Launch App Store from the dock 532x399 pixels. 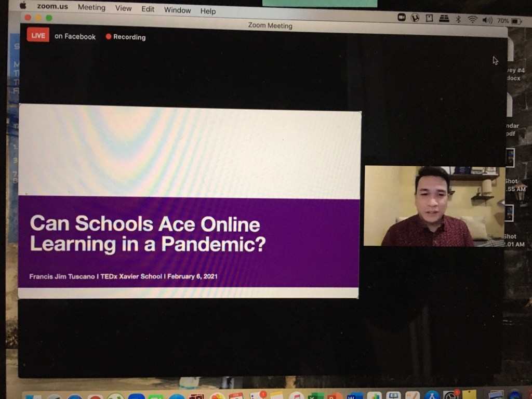pyautogui.click(x=432, y=396)
